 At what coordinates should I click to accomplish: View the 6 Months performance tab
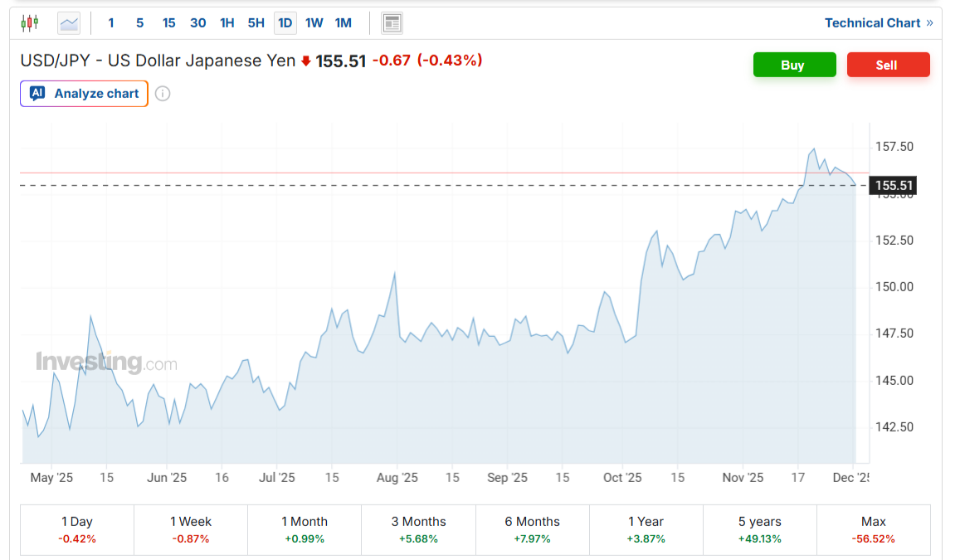click(532, 528)
